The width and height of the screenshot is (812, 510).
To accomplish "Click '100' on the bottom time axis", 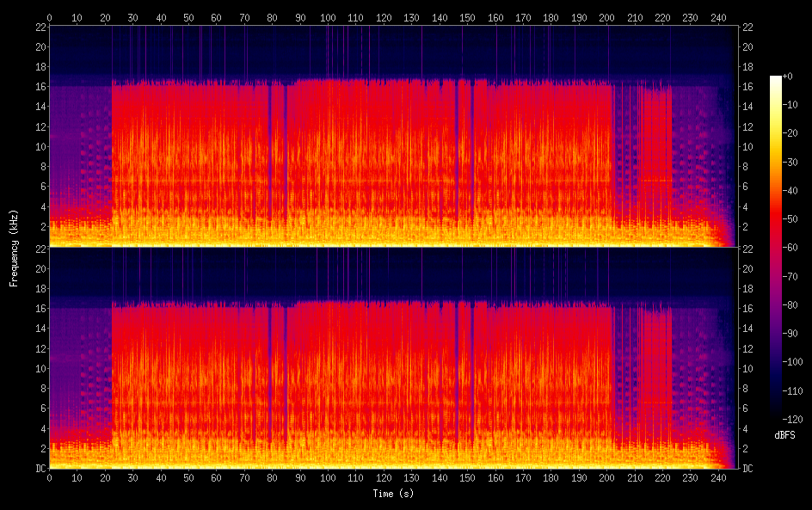I will (328, 478).
